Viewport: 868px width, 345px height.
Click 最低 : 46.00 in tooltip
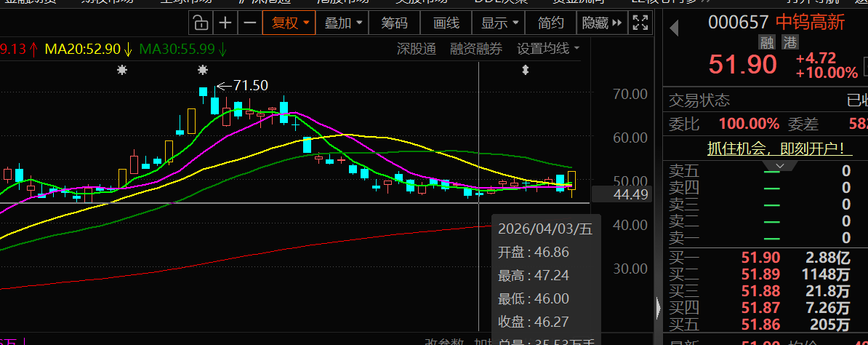tap(533, 299)
